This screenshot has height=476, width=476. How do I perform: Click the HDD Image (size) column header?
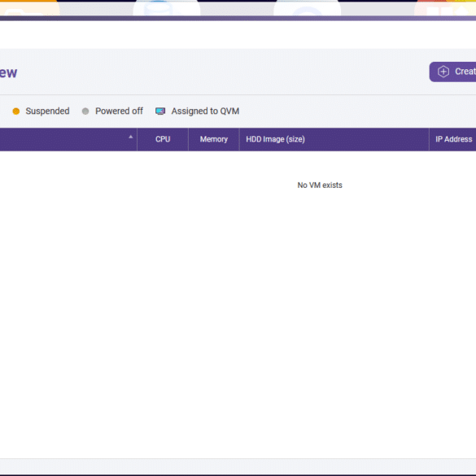click(334, 139)
